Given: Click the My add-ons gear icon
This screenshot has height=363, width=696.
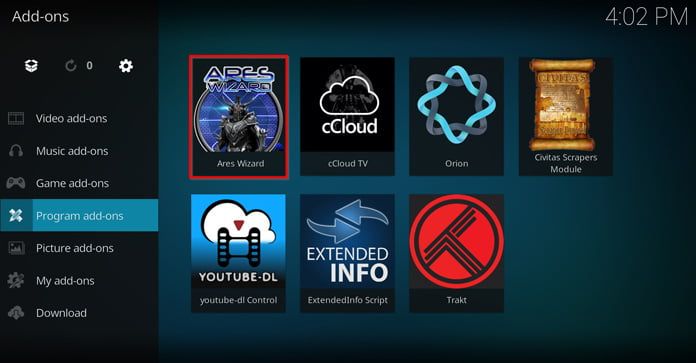Looking at the screenshot, I should [x=16, y=280].
